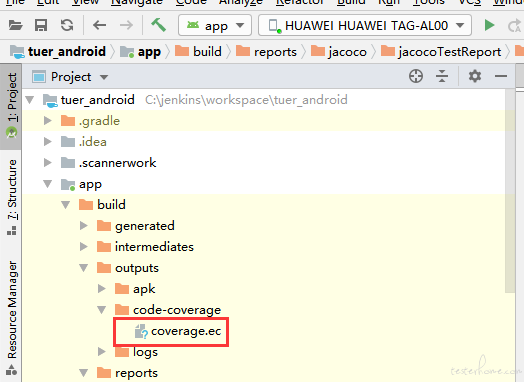The width and height of the screenshot is (524, 382).
Task: Select the code-coverage folder row
Action: (x=264, y=310)
